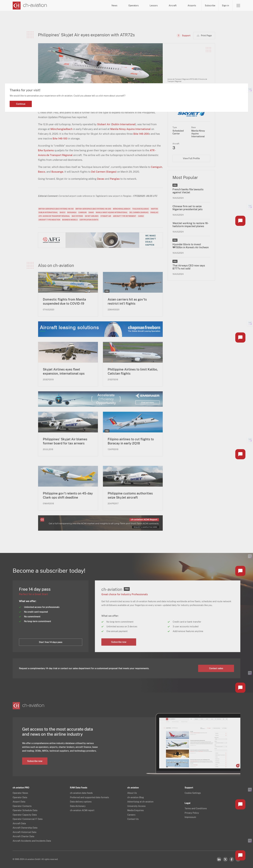Click the ch-aviation logo in the header
This screenshot has height=868, width=253.
[30, 5]
